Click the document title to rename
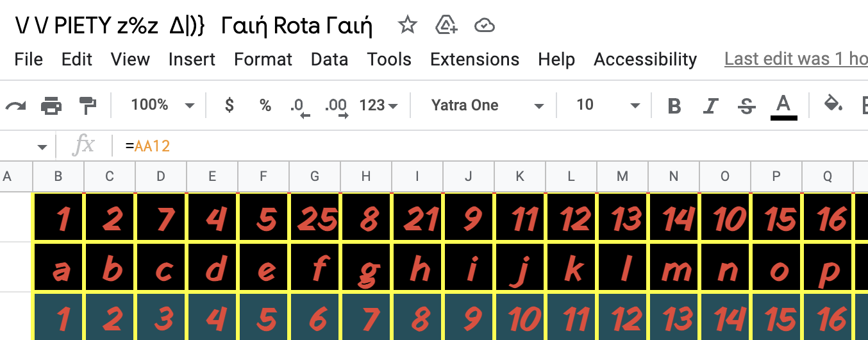 [193, 26]
